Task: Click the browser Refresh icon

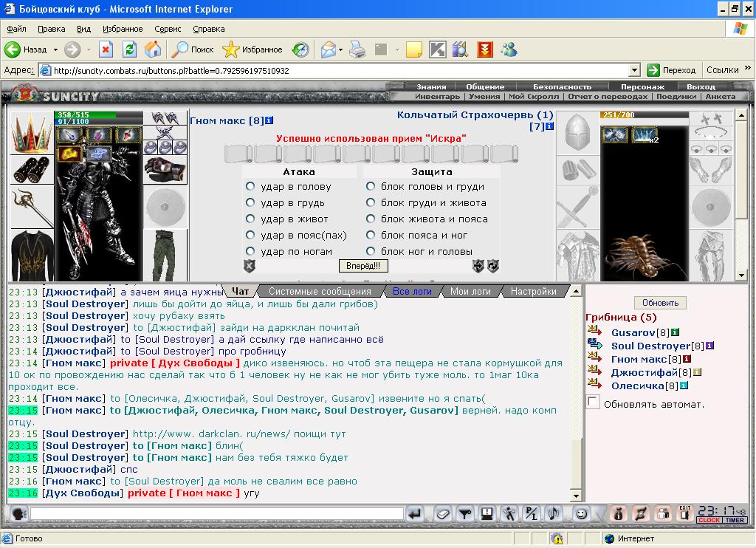Action: [x=129, y=49]
